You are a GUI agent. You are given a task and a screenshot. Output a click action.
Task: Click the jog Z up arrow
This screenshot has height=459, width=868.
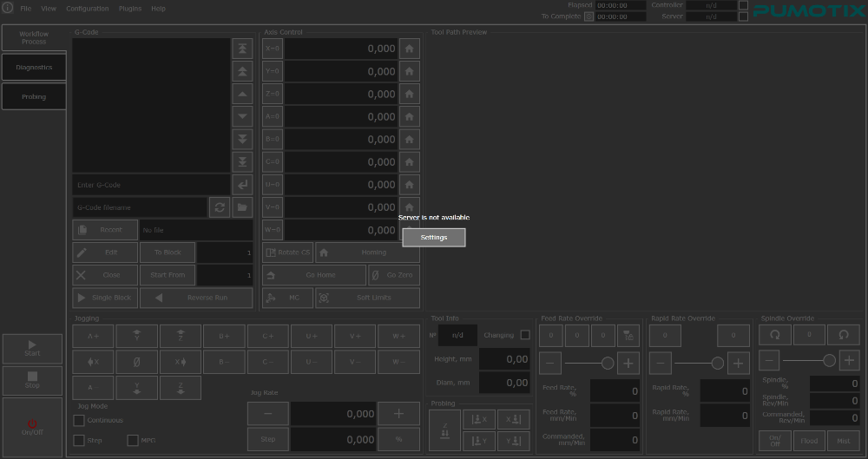point(181,336)
